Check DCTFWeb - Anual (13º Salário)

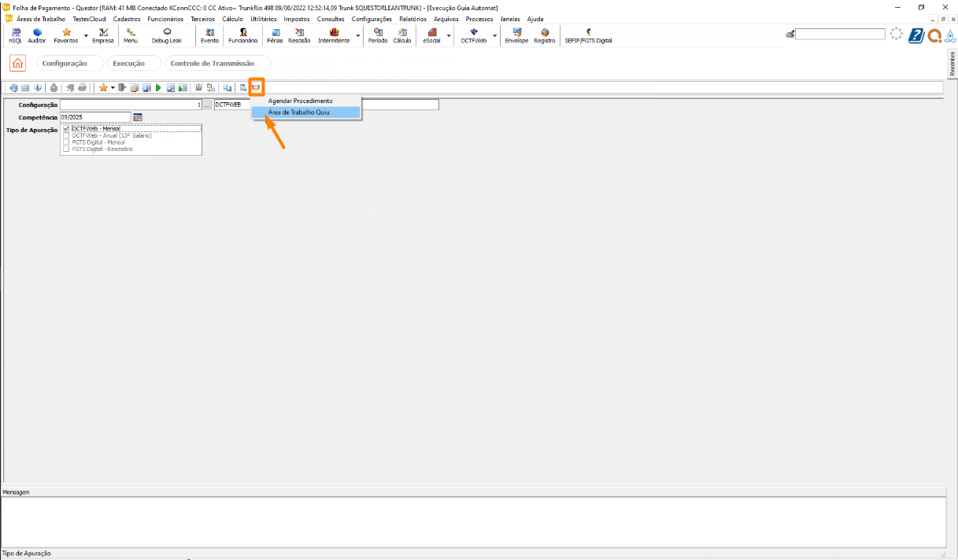click(x=66, y=135)
